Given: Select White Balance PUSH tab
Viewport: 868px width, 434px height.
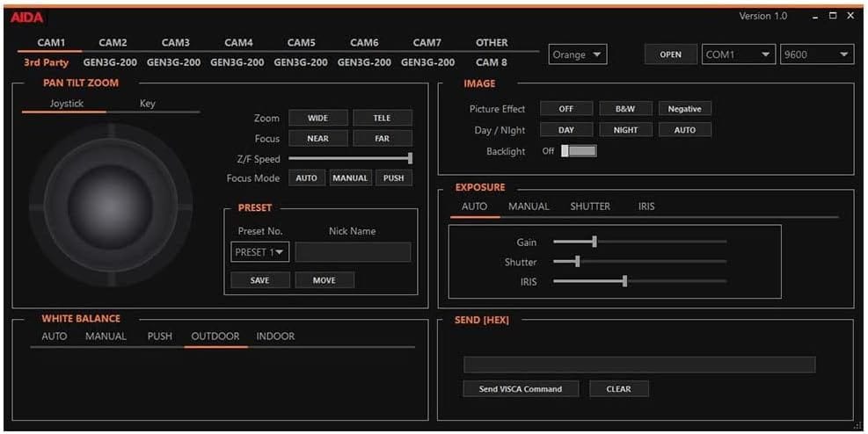Looking at the screenshot, I should (x=159, y=336).
